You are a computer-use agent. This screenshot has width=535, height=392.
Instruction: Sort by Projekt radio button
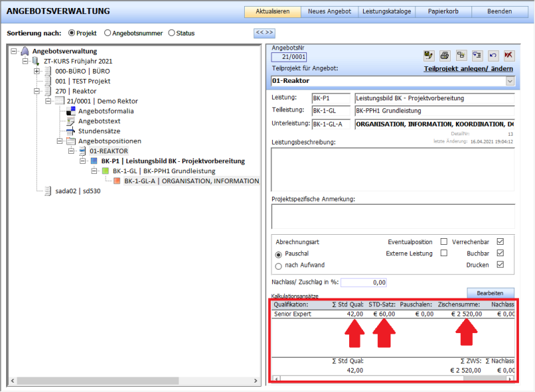pyautogui.click(x=72, y=33)
